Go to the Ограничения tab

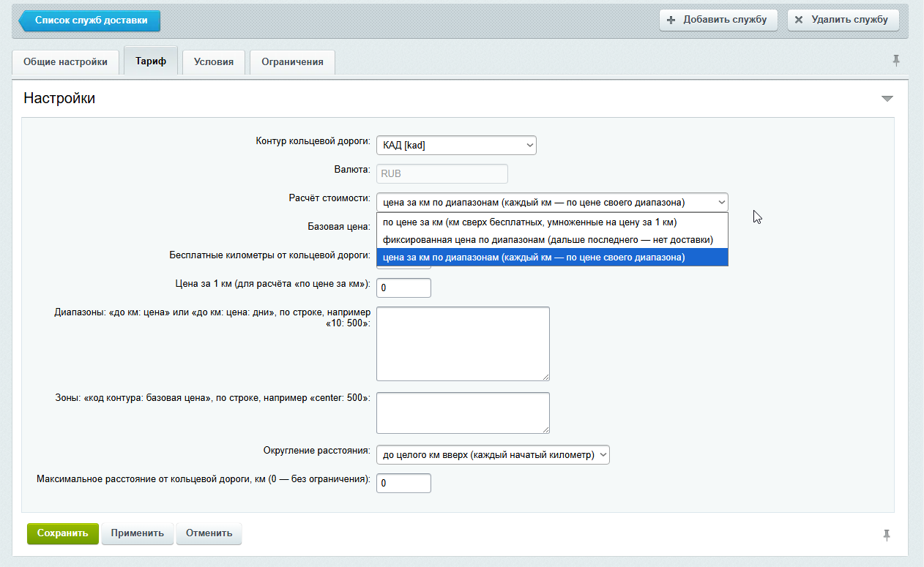(x=292, y=62)
